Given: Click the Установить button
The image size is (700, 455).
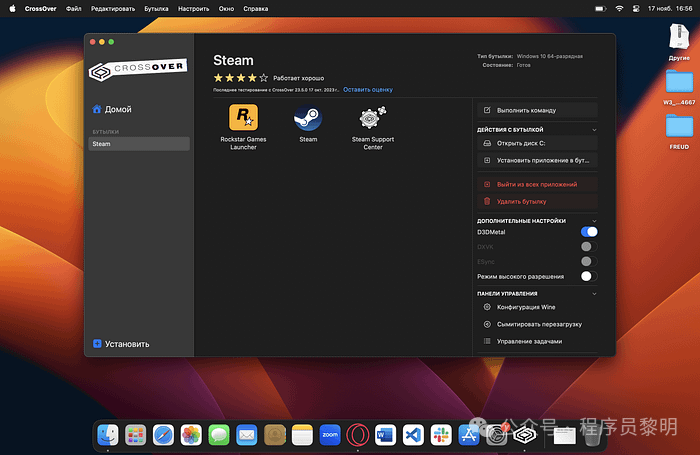Looking at the screenshot, I should 121,344.
